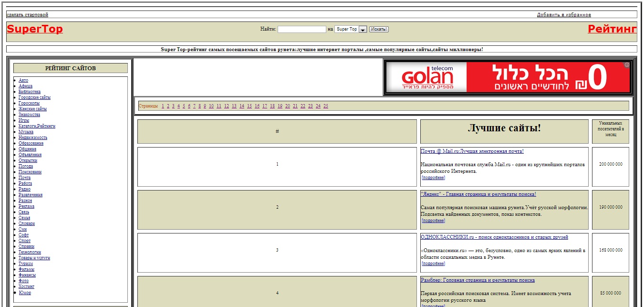Open the Сми category
Image resolution: width=644 pixels, height=307 pixels.
point(23,229)
